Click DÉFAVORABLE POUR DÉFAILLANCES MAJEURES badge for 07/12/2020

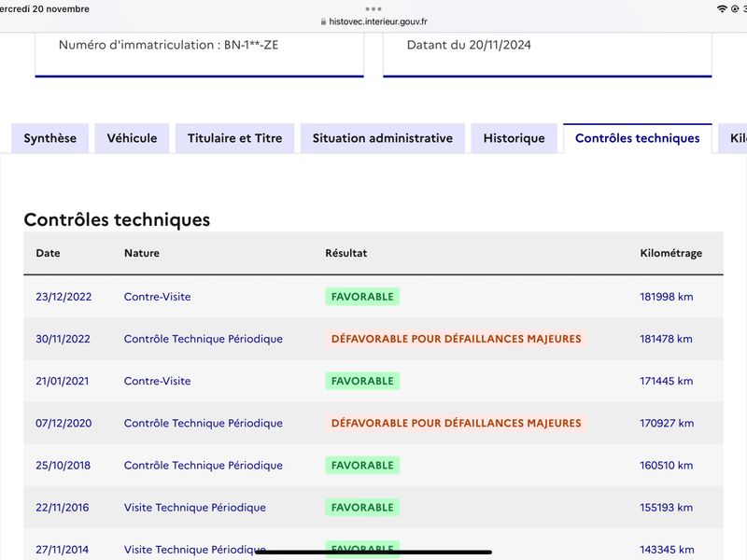457,423
